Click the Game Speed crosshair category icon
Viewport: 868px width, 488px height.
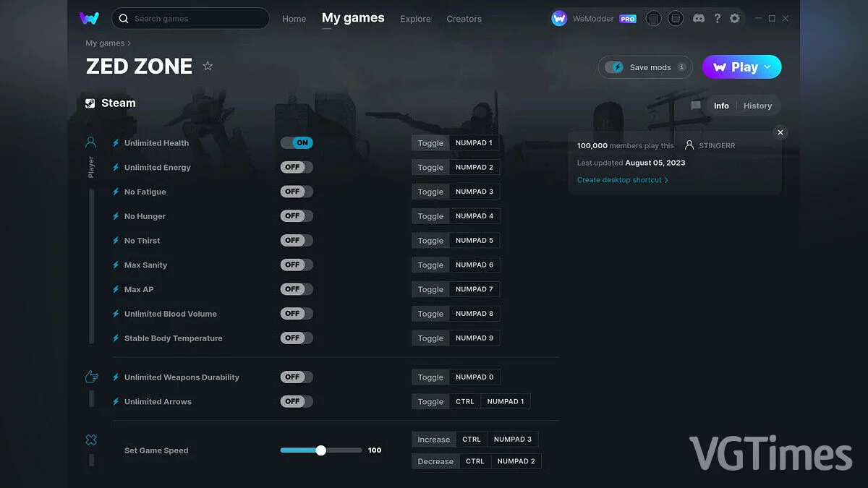coord(91,440)
